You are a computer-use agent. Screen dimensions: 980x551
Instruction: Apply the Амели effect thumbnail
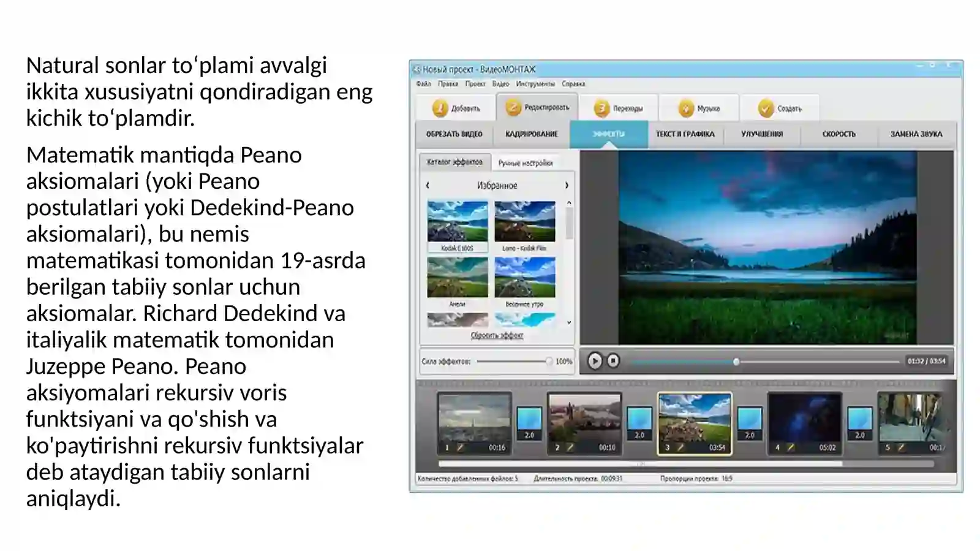click(458, 277)
